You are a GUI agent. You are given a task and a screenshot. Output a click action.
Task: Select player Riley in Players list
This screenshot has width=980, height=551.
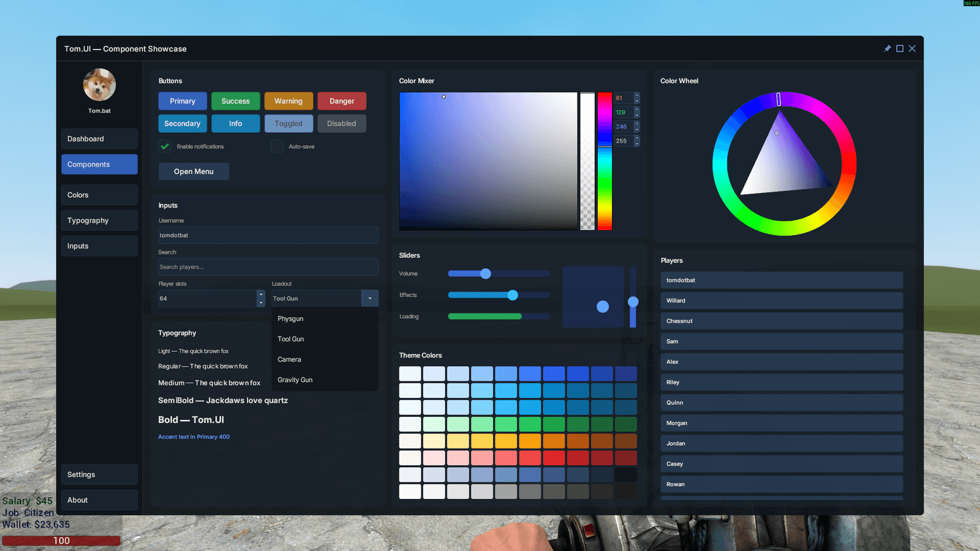(782, 382)
